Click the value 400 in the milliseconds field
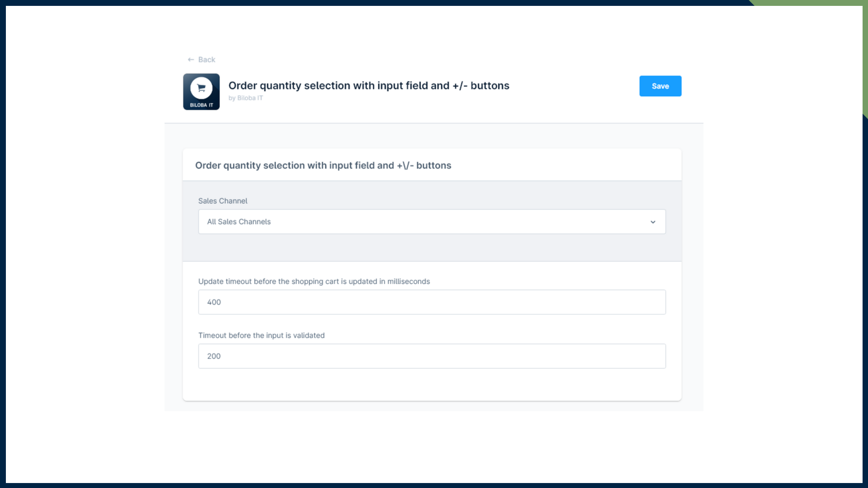 213,302
